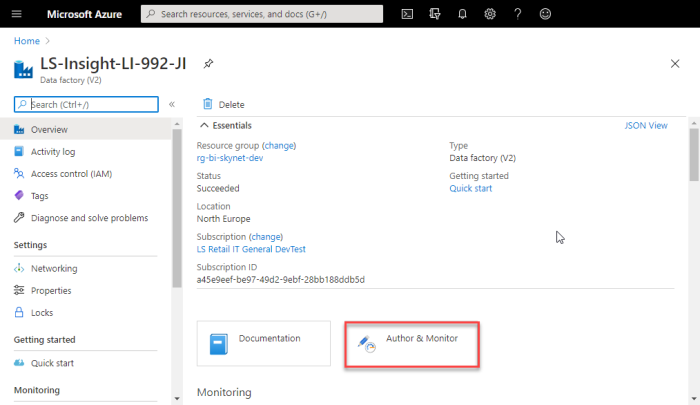Viewport: 700px width, 405px height.
Task: Open the Documentation tile
Action: click(264, 343)
